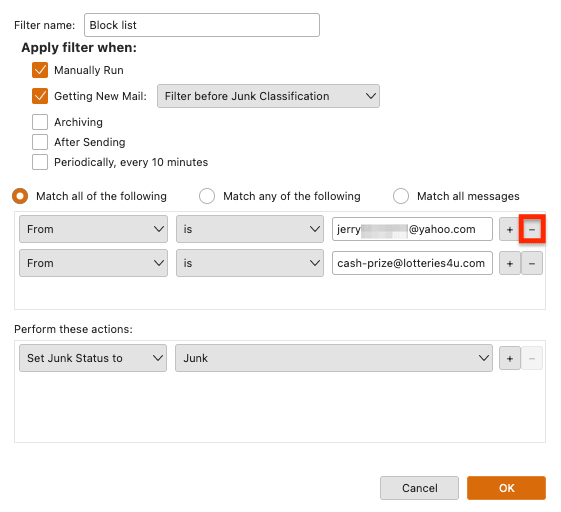Open the Junk value dropdown
This screenshot has width=561, height=512.
click(334, 358)
